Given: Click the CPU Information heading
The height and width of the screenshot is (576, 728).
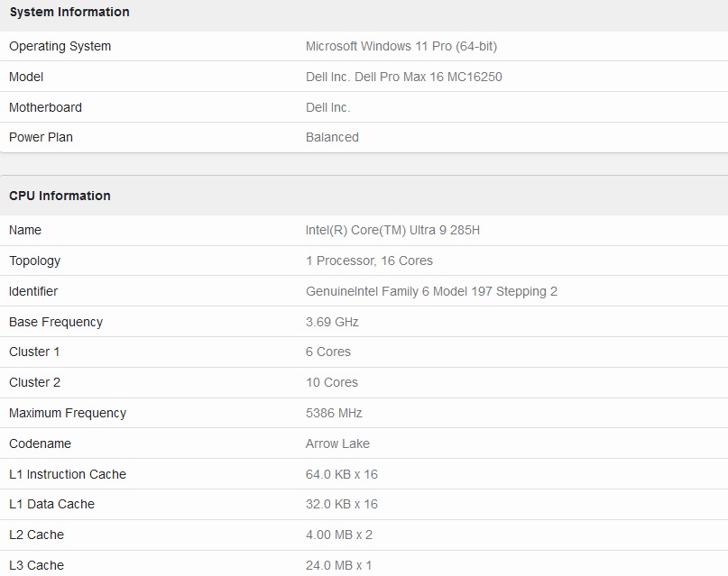Looking at the screenshot, I should [x=60, y=196].
